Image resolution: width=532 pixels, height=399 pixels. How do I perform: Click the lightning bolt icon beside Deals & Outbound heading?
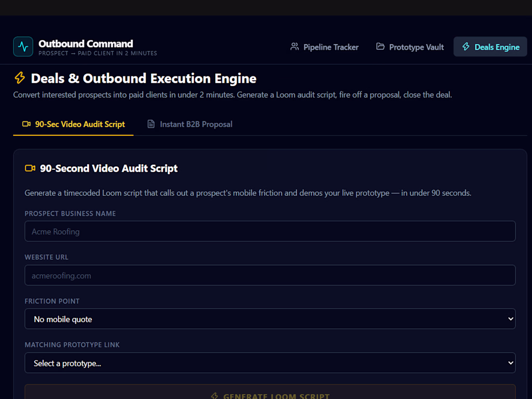(20, 78)
